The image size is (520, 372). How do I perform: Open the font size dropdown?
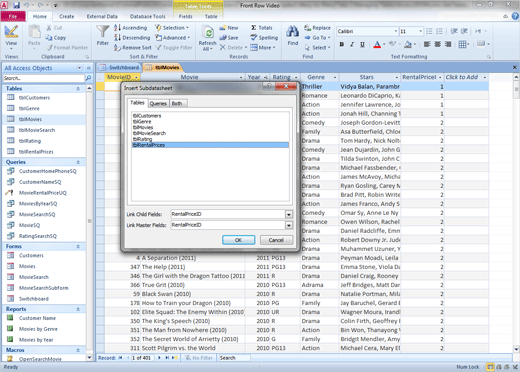[421, 31]
